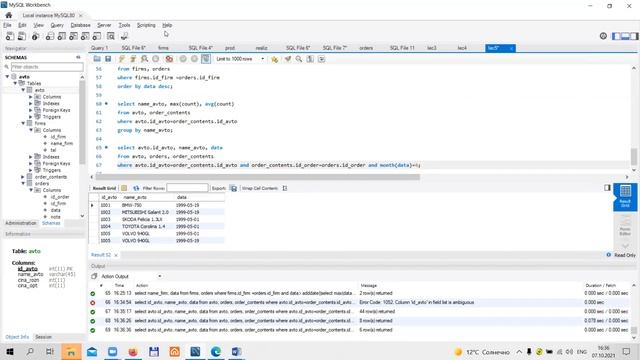Open the File menu
Viewport: 640px width, 360px height.
point(7,25)
